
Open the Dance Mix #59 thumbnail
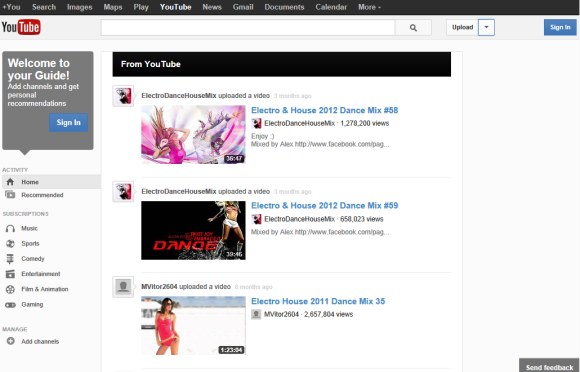[193, 230]
